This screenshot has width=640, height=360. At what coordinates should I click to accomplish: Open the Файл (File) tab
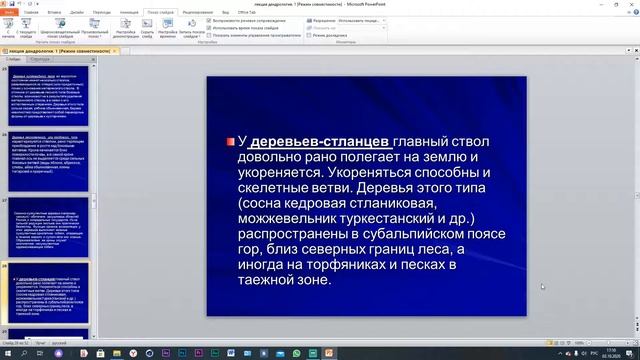pos(9,12)
